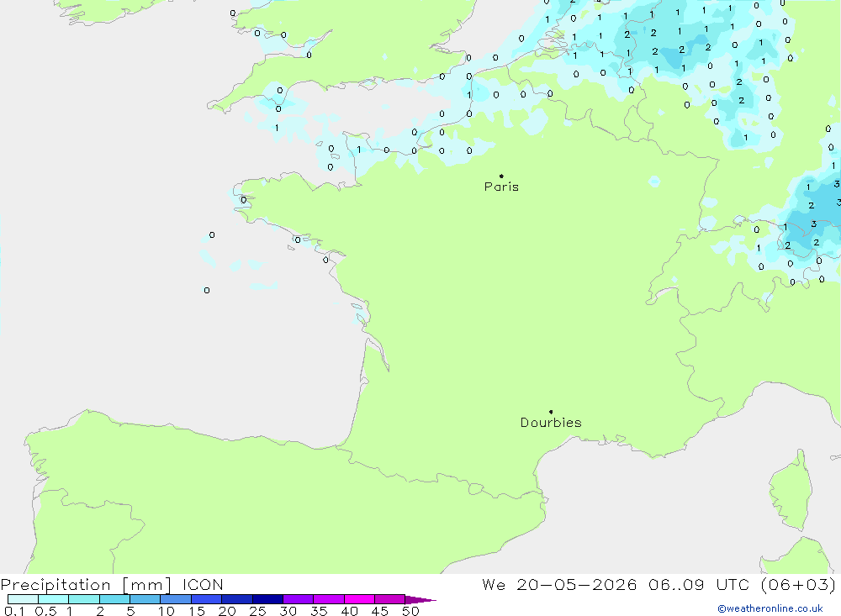
Task: Click the date We 20-05-2026 text
Action: (x=559, y=585)
